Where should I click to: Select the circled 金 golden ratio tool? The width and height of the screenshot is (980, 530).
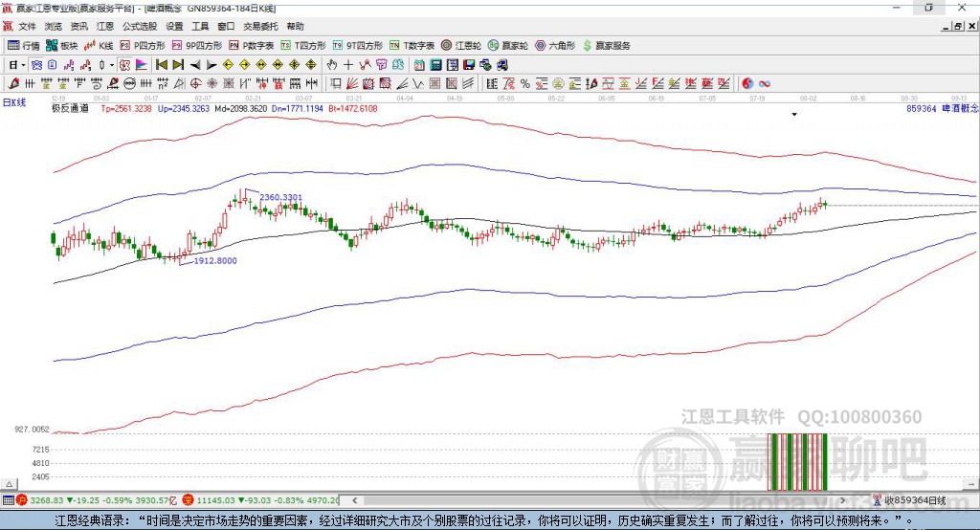point(558,84)
